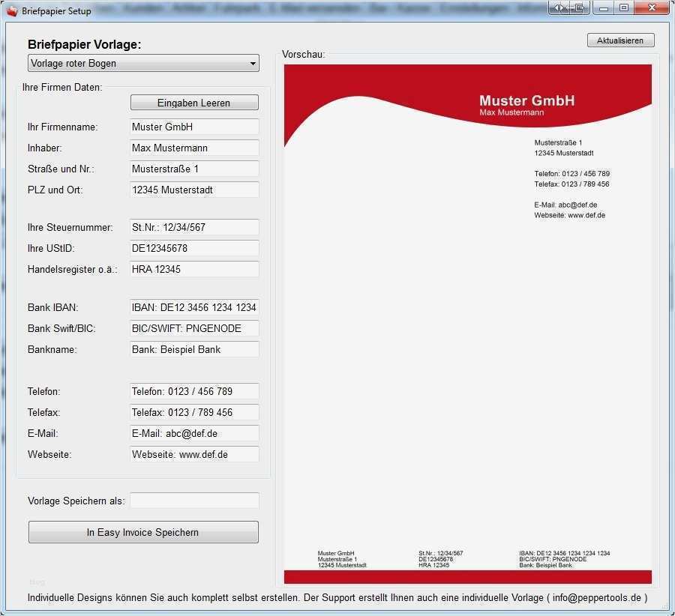Click the Eingaben Leeren button
The width and height of the screenshot is (675, 616).
193,102
